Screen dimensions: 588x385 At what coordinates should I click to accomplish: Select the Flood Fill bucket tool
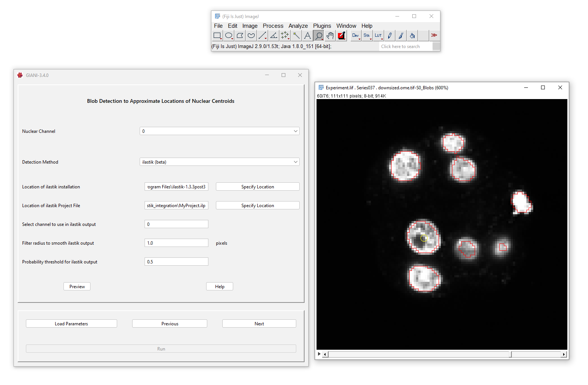click(x=412, y=36)
